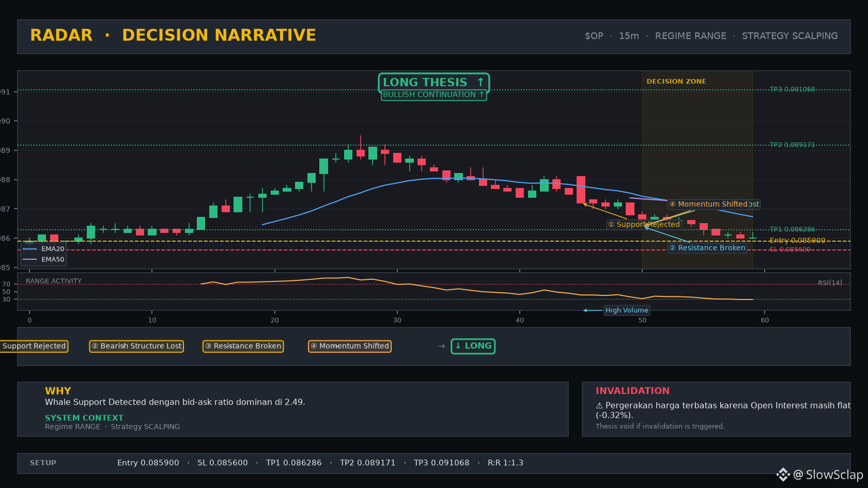This screenshot has height=488, width=868.
Task: Click TP1 0.086286 in the SETUP bar
Action: click(294, 463)
